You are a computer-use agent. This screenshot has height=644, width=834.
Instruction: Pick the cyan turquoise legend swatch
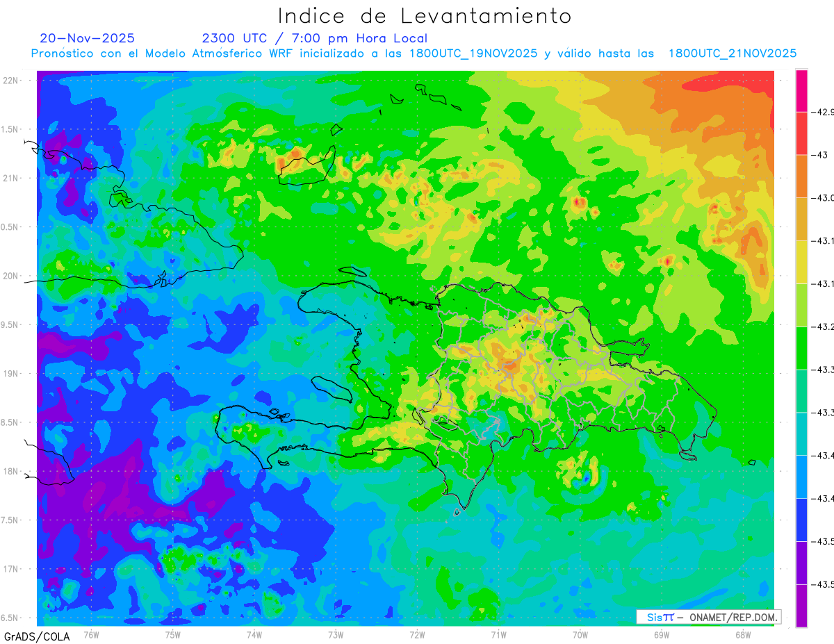[801, 434]
